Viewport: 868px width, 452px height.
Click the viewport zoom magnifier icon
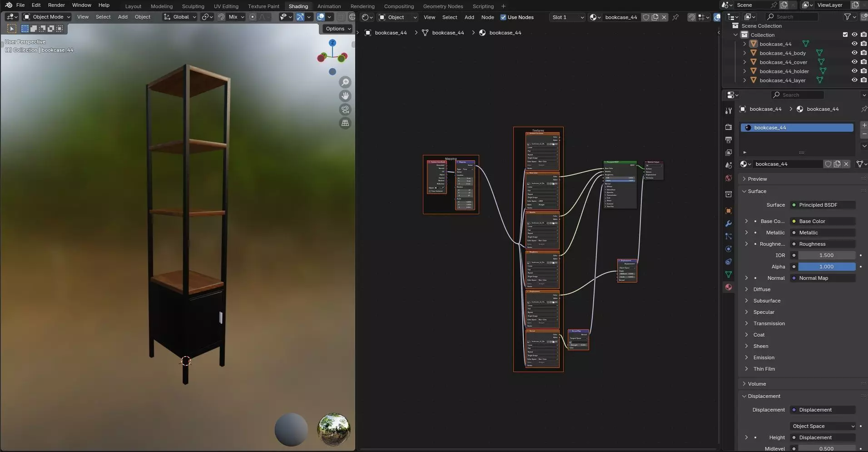pyautogui.click(x=345, y=82)
